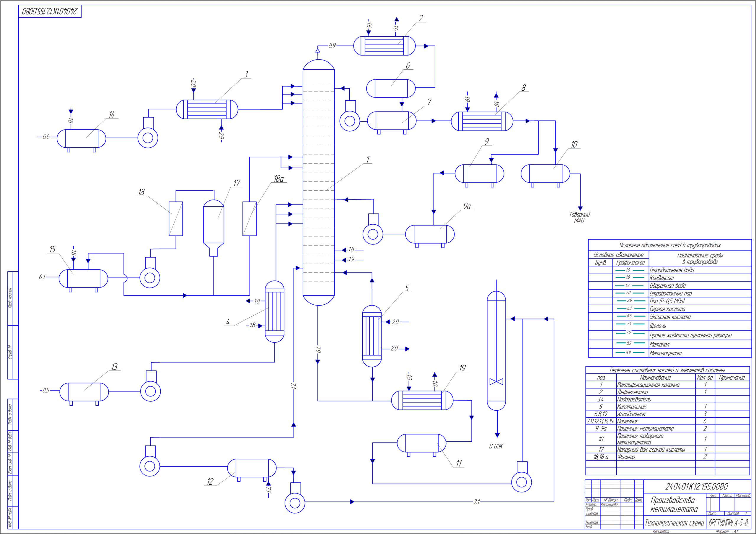Click the dephlegmator heat exchanger symbol at top

[384, 46]
